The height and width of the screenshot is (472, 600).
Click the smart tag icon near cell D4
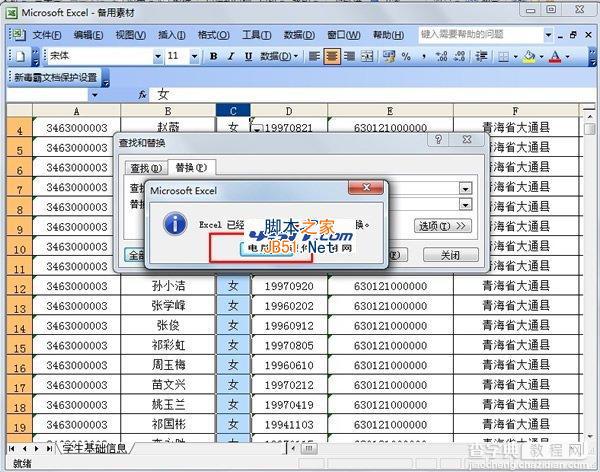coord(255,127)
